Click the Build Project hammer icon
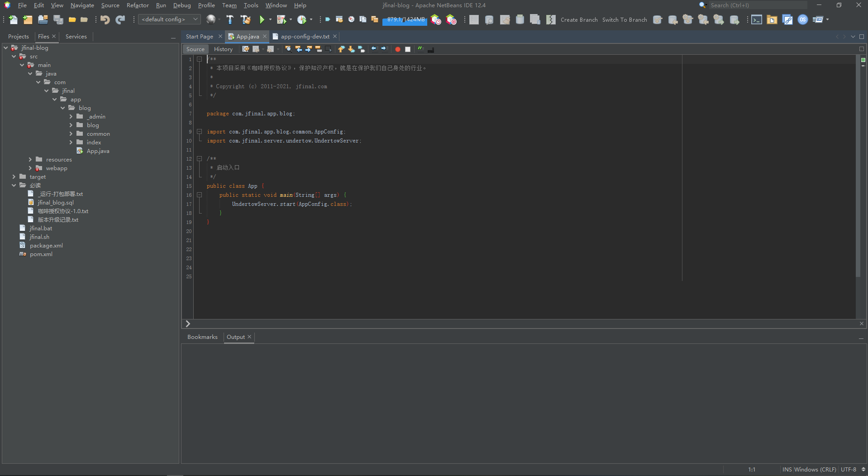The width and height of the screenshot is (868, 476). point(230,19)
